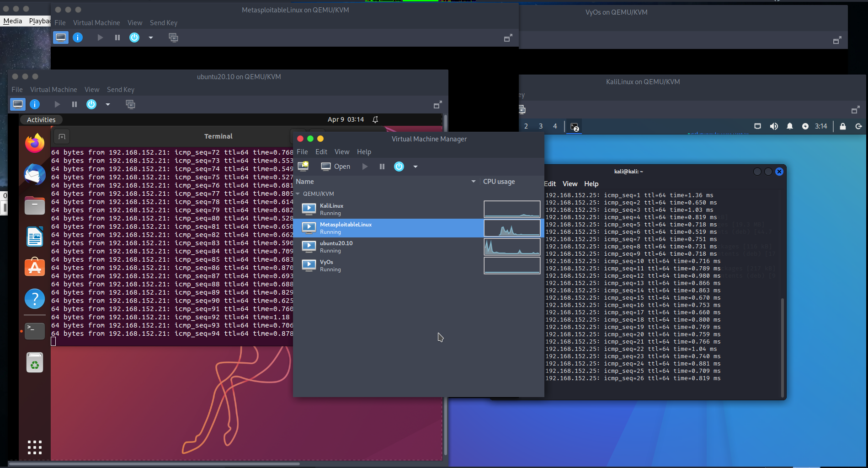Open a new tab in the Ubuntu Terminal

tap(62, 136)
